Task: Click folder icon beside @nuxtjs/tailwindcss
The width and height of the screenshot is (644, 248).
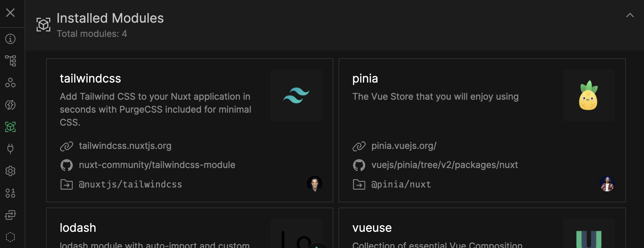Action: [x=66, y=185]
